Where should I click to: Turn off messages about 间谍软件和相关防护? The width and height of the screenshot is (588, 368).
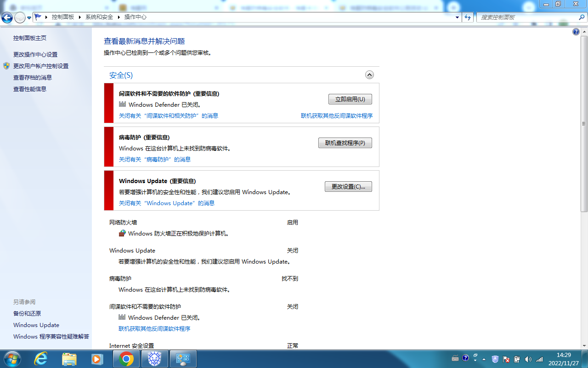(169, 116)
